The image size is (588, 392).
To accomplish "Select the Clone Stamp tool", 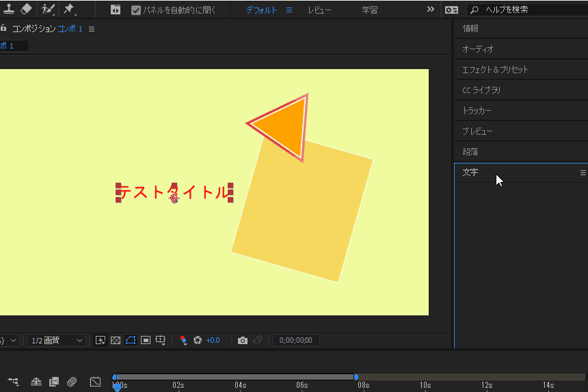I will 9,9.
